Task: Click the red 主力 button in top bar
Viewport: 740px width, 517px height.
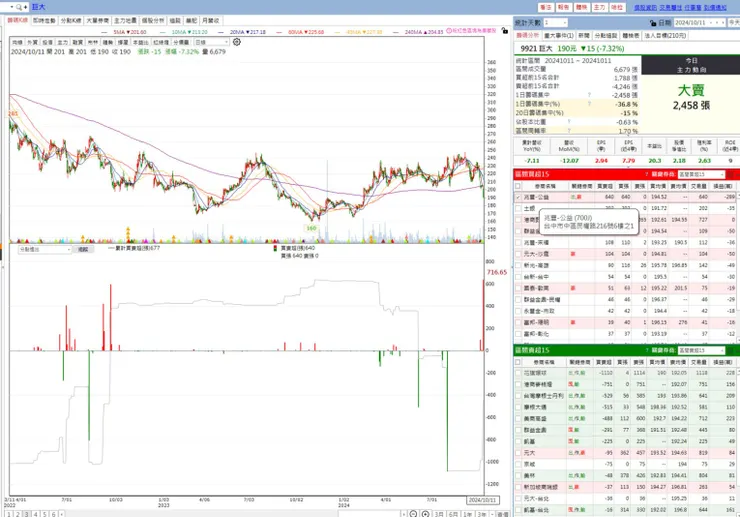Action: [599, 8]
